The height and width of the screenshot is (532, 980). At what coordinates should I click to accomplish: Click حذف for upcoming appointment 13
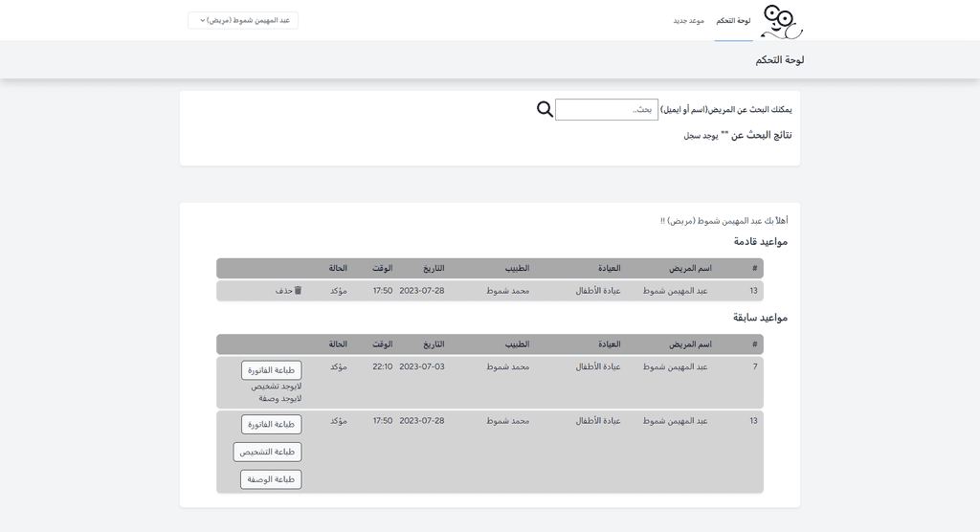tap(283, 291)
